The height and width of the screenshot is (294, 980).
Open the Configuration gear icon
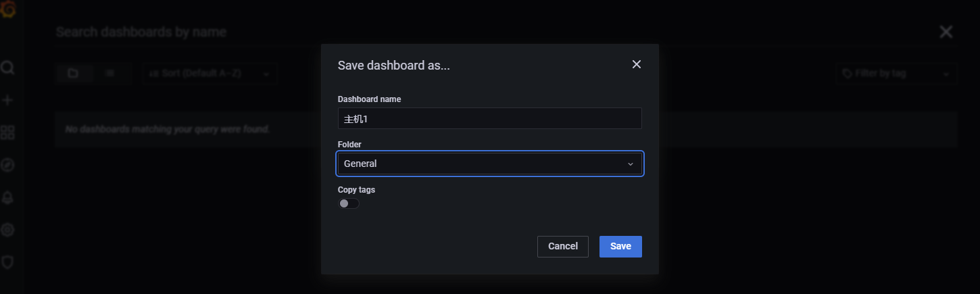point(7,230)
